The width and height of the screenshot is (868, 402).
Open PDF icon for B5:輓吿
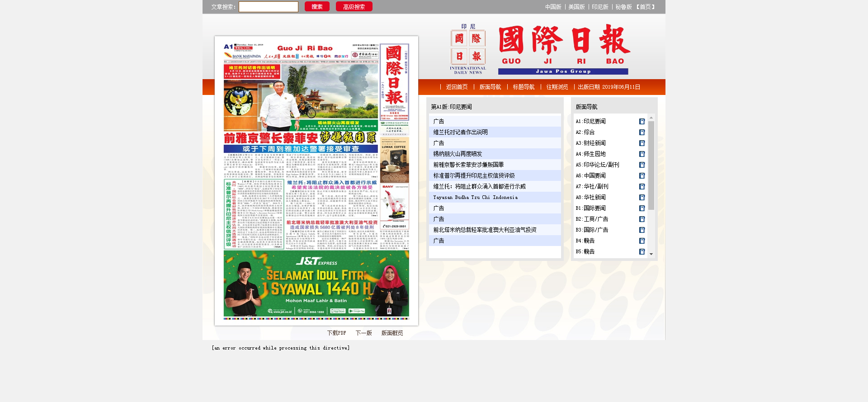point(642,251)
